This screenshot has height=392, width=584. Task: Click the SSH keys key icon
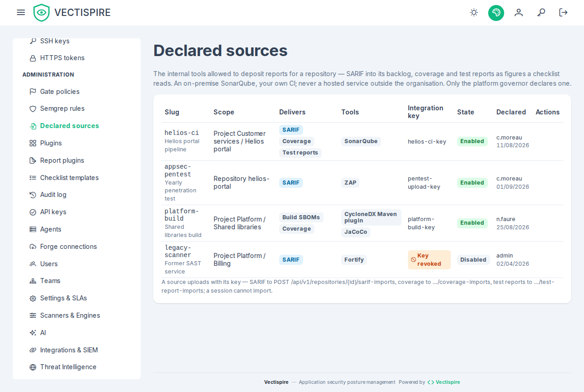(x=33, y=41)
